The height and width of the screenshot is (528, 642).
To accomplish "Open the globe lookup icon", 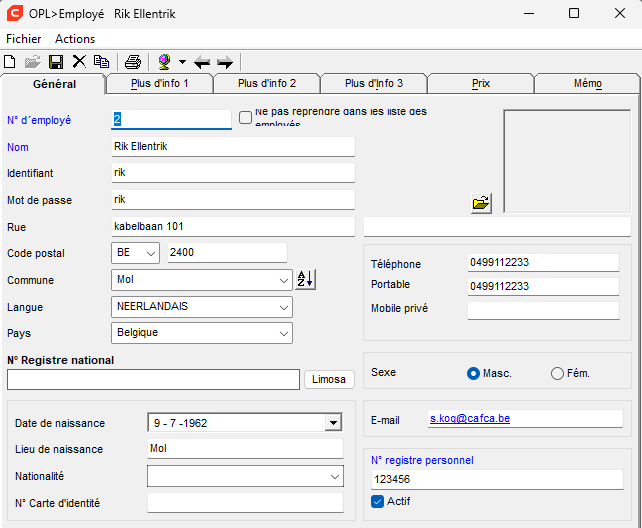I will coord(165,62).
